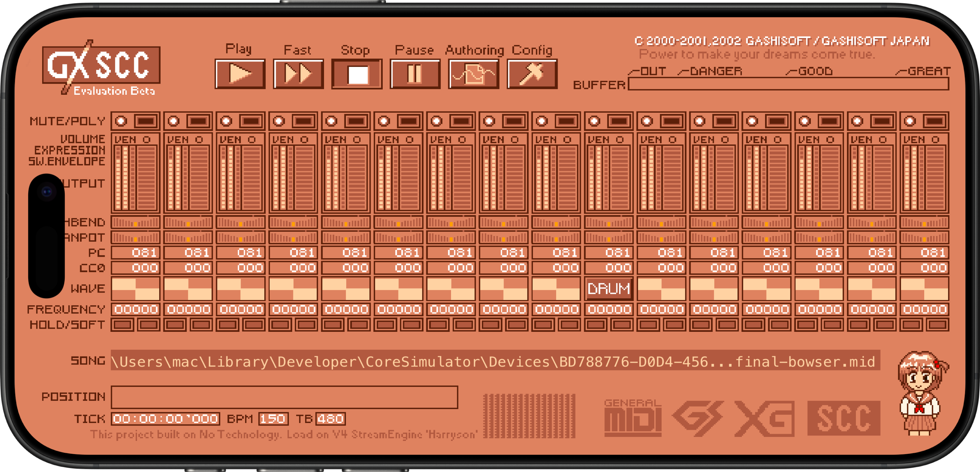Click the DRUM channel's VEN output meter
The height and width of the screenshot is (472, 980).
pyautogui.click(x=609, y=172)
